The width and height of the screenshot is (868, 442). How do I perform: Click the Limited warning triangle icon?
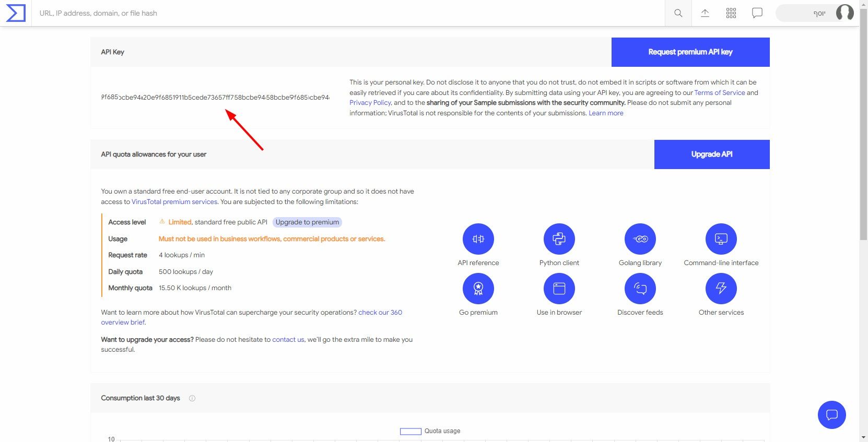(162, 221)
